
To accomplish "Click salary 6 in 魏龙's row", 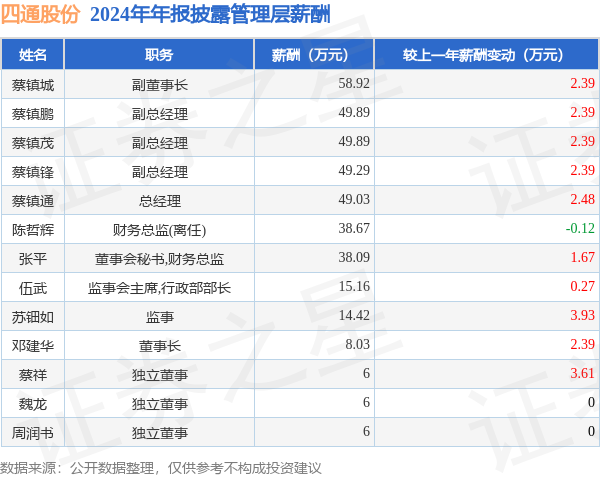I will [366, 403].
